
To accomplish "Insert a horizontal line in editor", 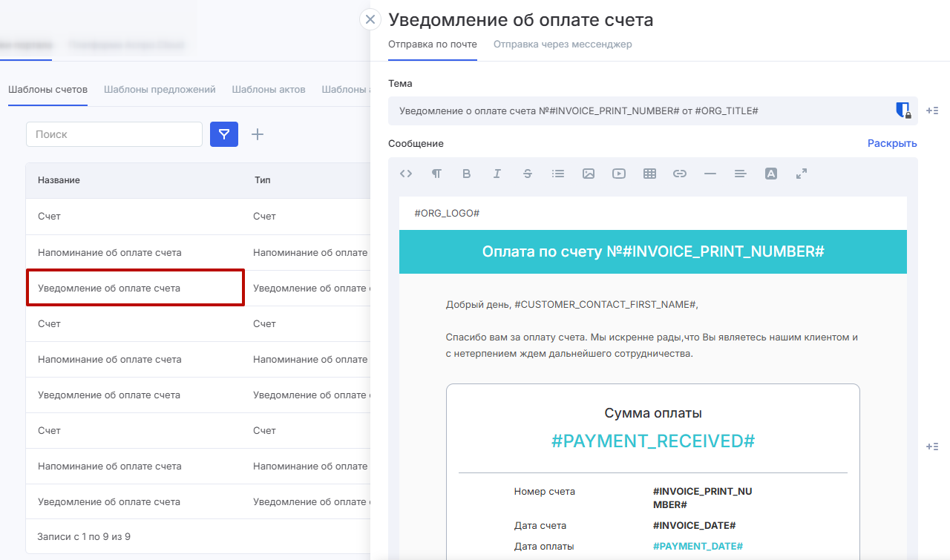I will tap(710, 174).
